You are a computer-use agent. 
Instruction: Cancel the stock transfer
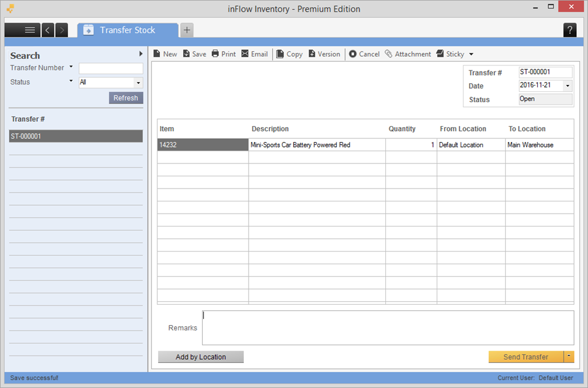tap(364, 54)
